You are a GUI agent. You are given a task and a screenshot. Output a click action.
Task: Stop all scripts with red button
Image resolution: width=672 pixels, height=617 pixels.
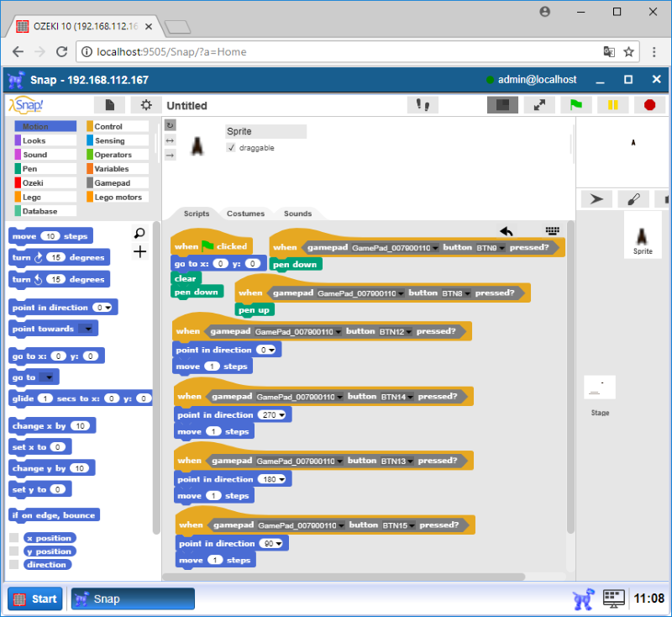649,105
